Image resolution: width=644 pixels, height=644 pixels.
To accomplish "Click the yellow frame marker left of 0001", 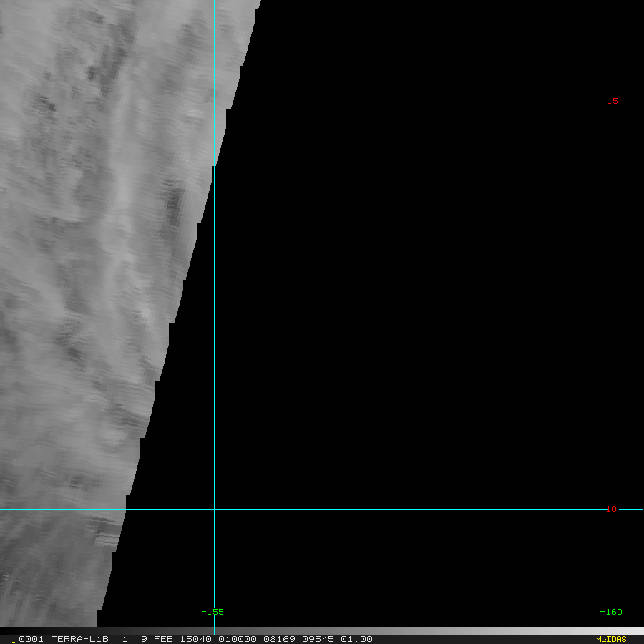I will tap(13, 640).
